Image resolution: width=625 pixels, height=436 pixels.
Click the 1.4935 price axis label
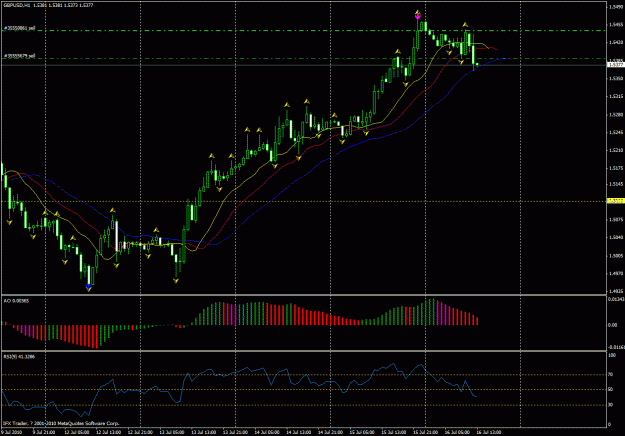tap(616, 291)
